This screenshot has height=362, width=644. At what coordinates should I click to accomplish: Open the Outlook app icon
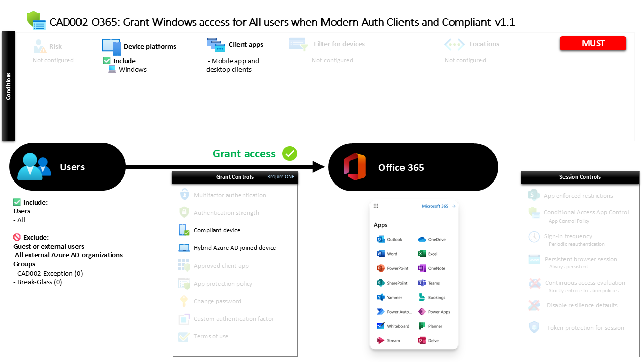coord(381,239)
